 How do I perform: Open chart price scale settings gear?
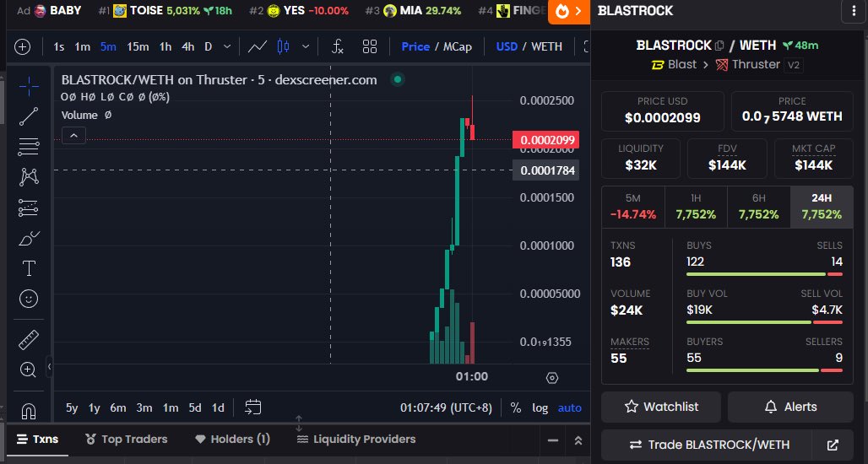[552, 378]
